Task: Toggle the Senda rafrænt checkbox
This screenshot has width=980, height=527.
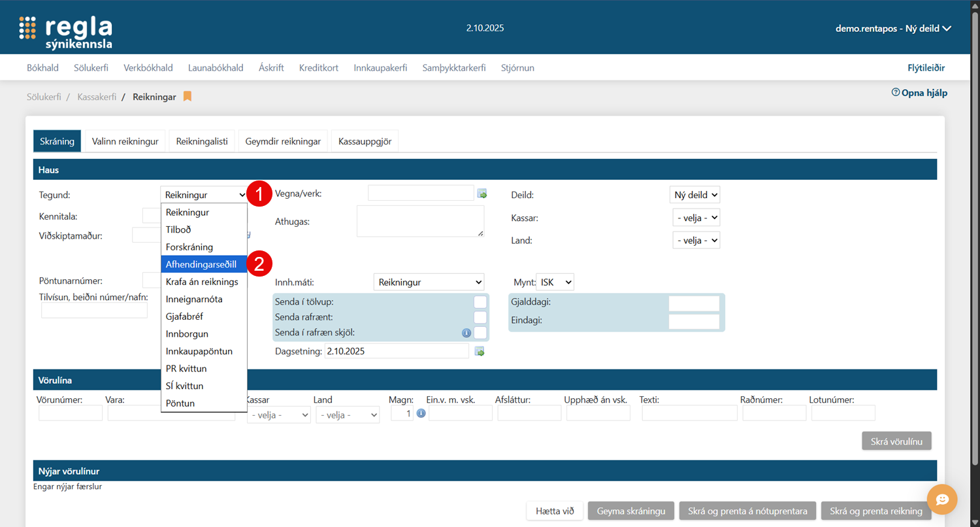Action: tap(480, 318)
